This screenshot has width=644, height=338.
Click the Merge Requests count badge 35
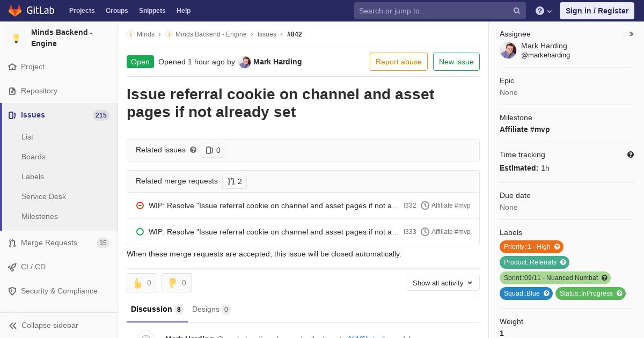point(103,243)
